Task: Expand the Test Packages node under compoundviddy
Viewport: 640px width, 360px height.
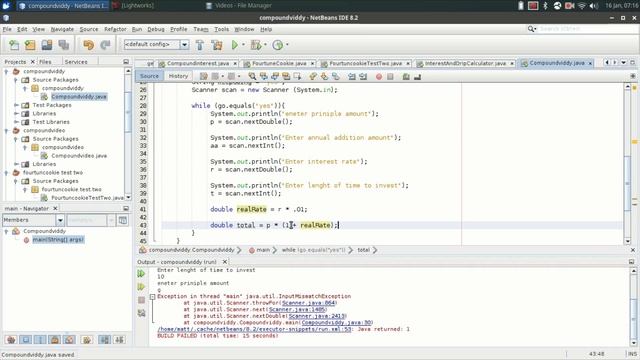Action: tap(16, 105)
